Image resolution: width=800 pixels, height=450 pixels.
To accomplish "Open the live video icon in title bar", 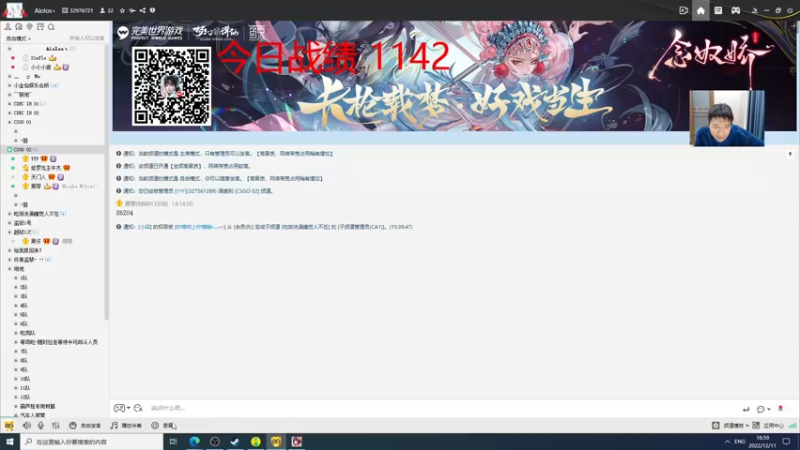I will (684, 10).
